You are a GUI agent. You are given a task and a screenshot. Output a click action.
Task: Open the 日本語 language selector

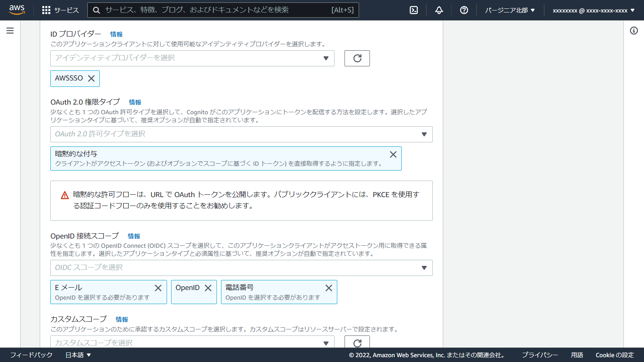coord(78,355)
